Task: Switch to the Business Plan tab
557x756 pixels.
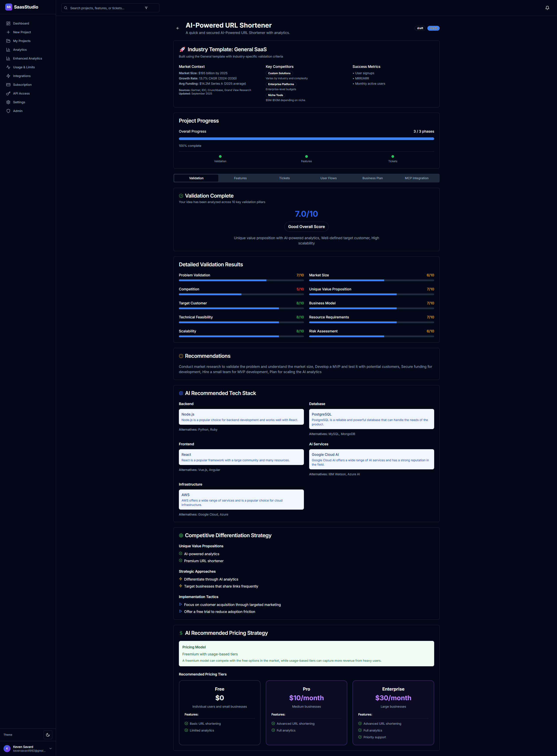Action: click(x=372, y=178)
